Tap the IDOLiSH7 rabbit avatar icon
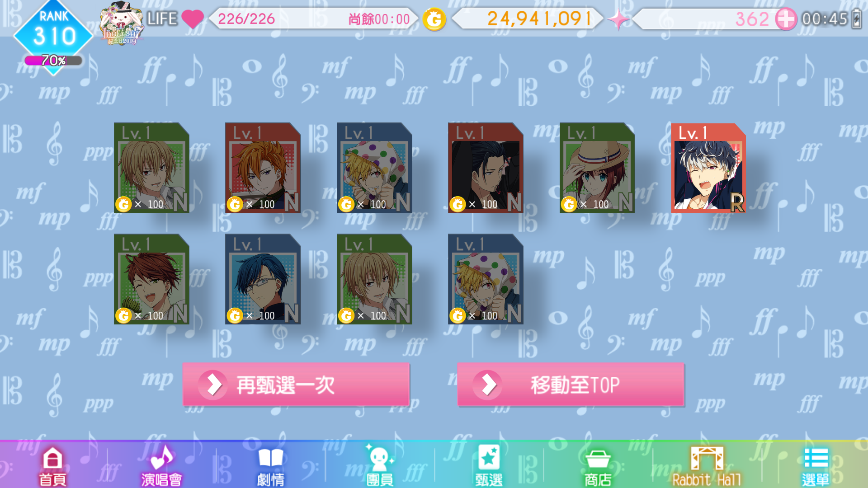Image resolution: width=868 pixels, height=488 pixels. click(x=121, y=23)
